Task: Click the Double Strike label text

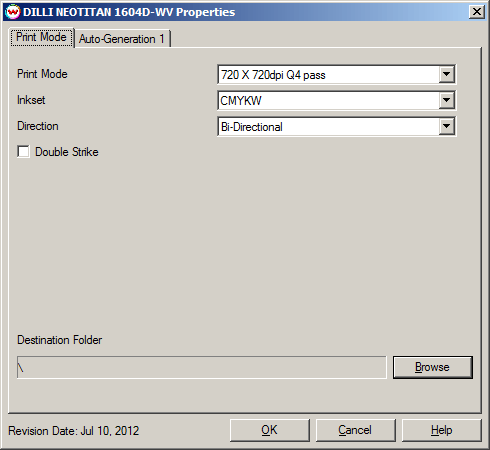Action: point(67,152)
